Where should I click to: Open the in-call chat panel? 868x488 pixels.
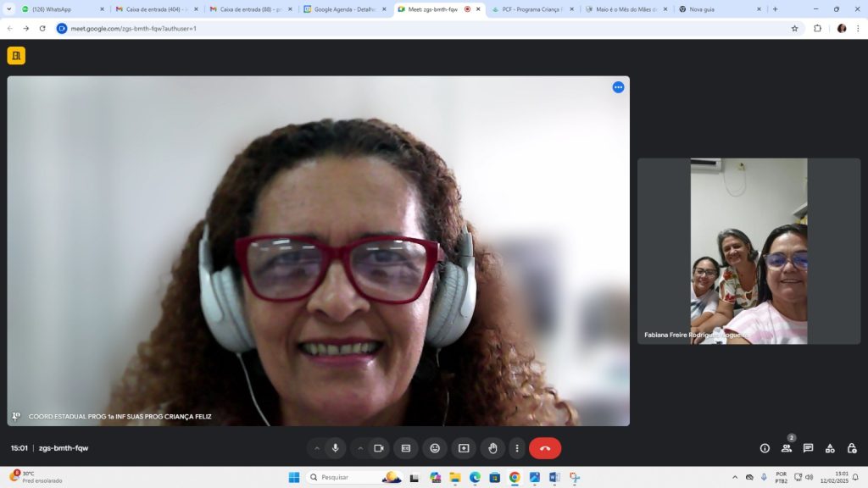click(808, 448)
